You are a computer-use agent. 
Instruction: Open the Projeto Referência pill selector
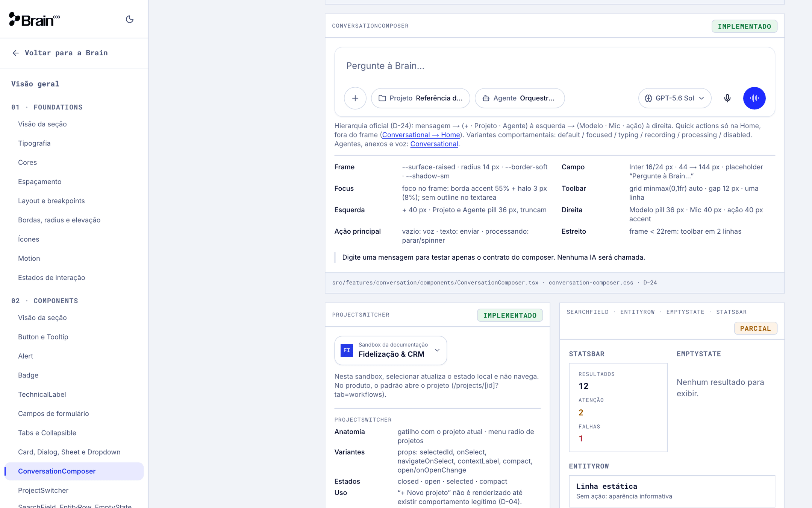tap(421, 98)
